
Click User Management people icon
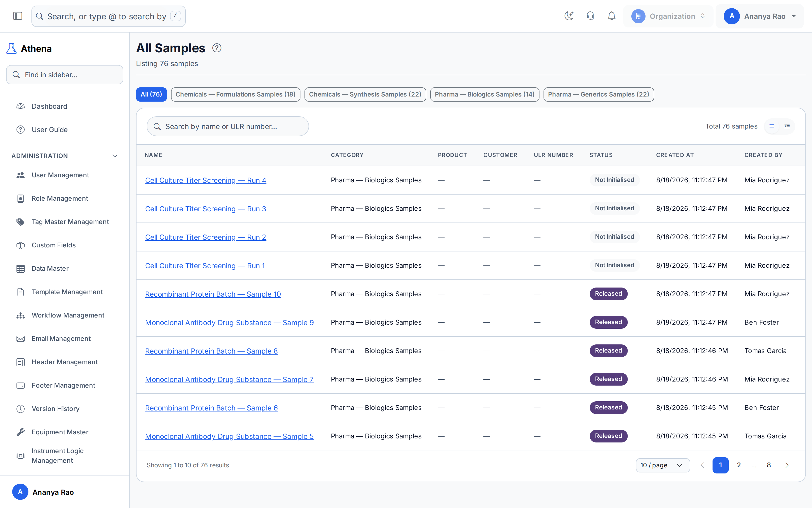click(x=21, y=175)
